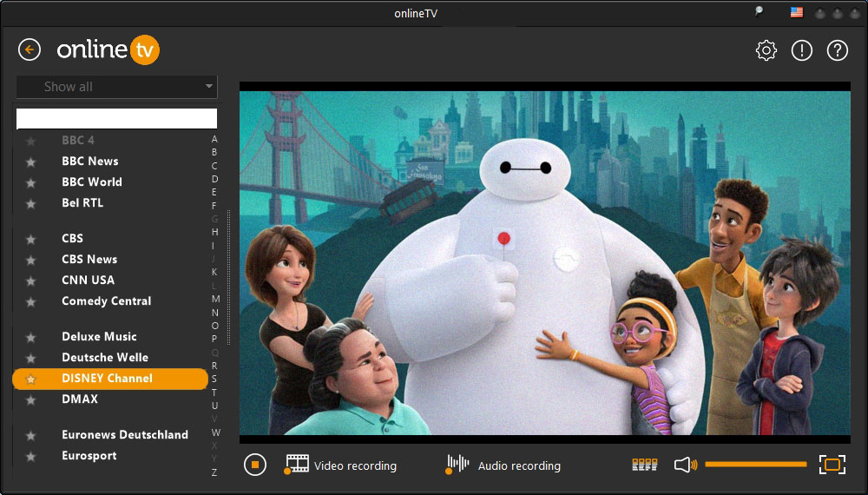Expand the Show all dropdown
The width and height of the screenshot is (868, 495).
[x=117, y=87]
